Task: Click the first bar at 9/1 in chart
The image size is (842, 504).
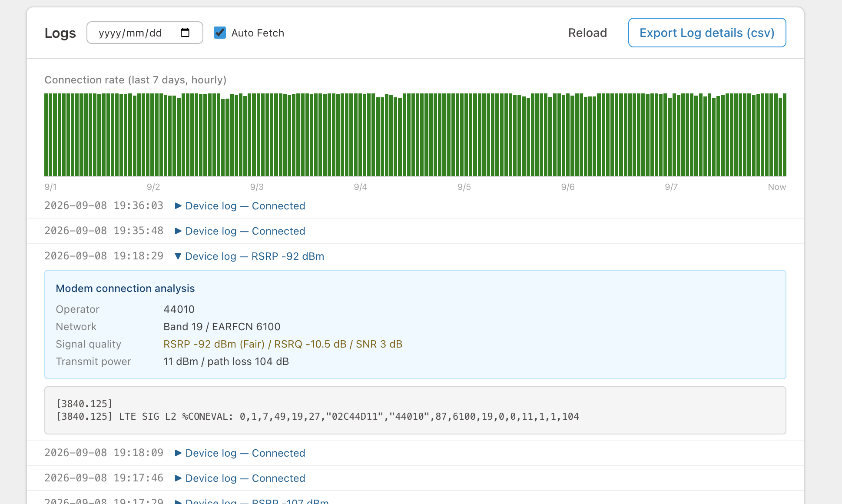Action: 46,135
